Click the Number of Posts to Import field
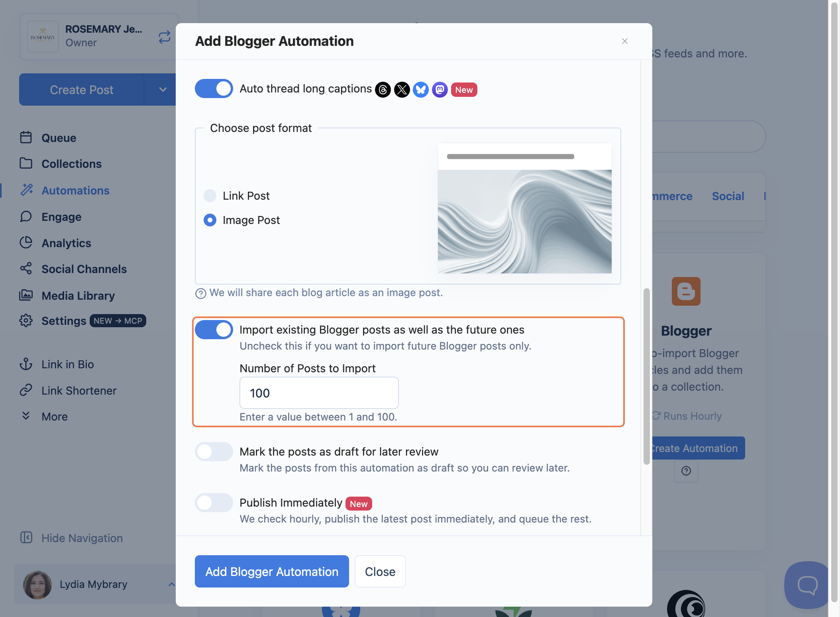This screenshot has width=840, height=617. point(319,393)
